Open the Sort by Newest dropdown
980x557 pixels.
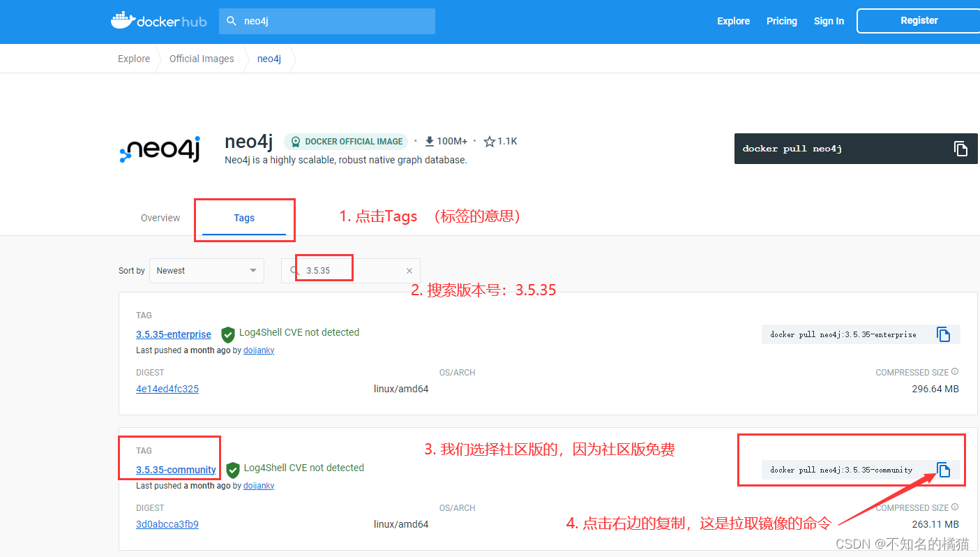206,270
